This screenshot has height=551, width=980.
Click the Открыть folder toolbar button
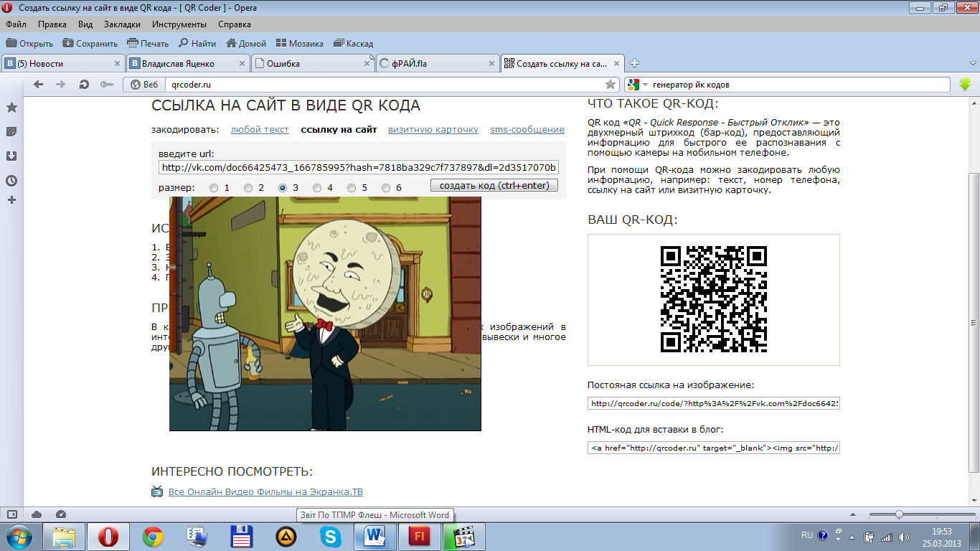29,43
